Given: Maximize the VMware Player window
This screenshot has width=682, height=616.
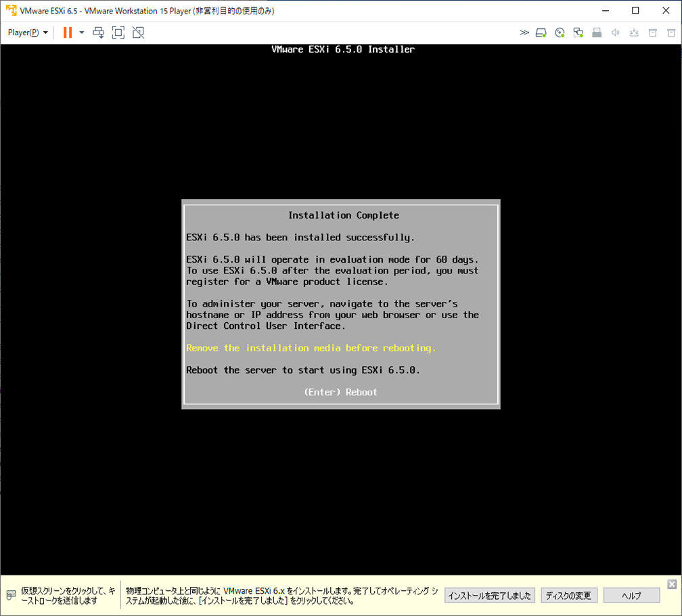Looking at the screenshot, I should (635, 10).
